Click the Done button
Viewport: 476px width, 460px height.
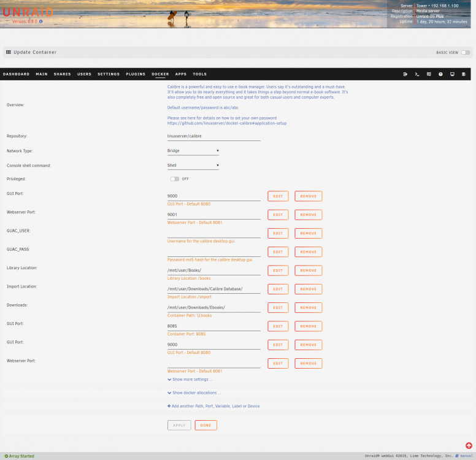[x=206, y=426]
